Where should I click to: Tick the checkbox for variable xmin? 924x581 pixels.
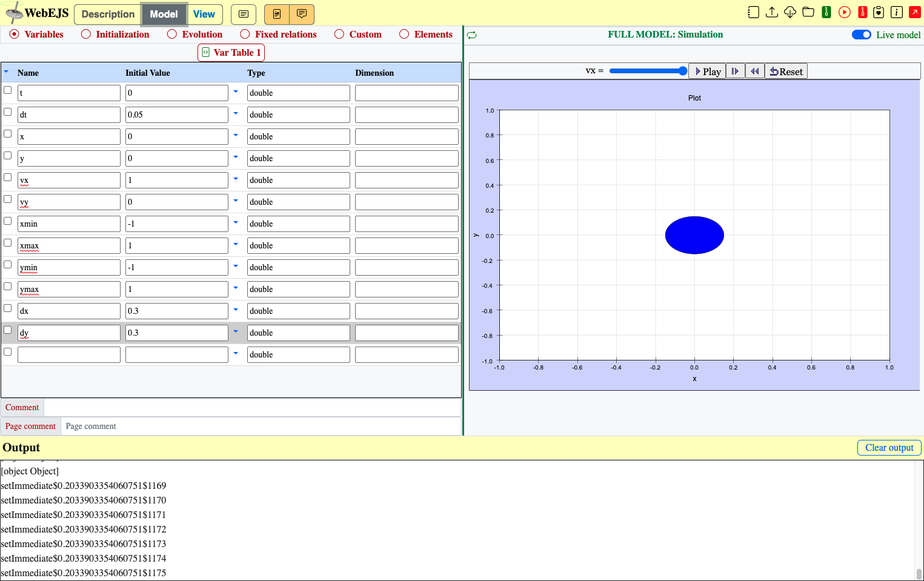(8, 221)
